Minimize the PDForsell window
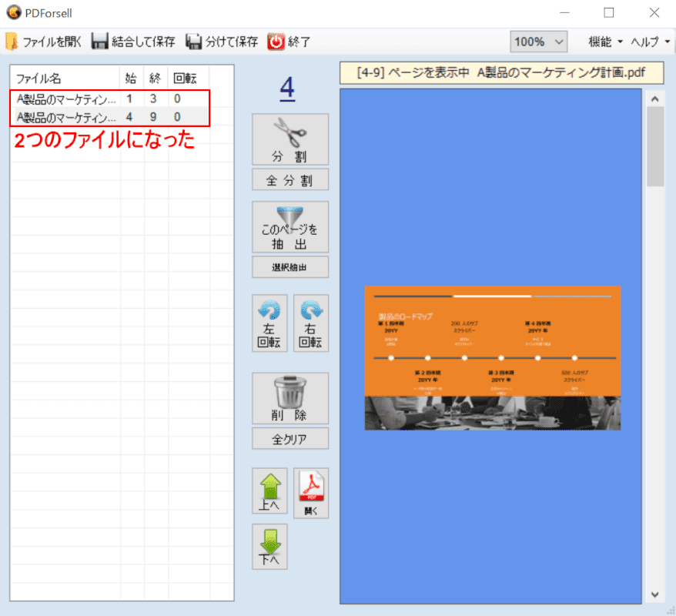The height and width of the screenshot is (616, 676). pos(564,12)
